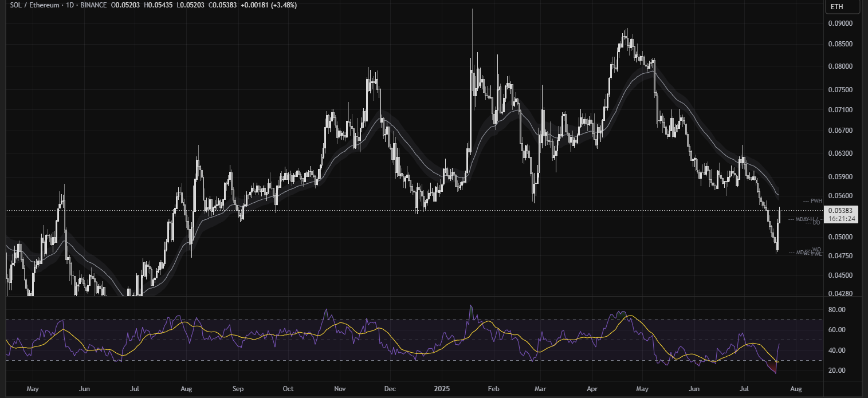This screenshot has width=868, height=398.
Task: Click the 2025 year marker on time axis
Action: coord(442,389)
